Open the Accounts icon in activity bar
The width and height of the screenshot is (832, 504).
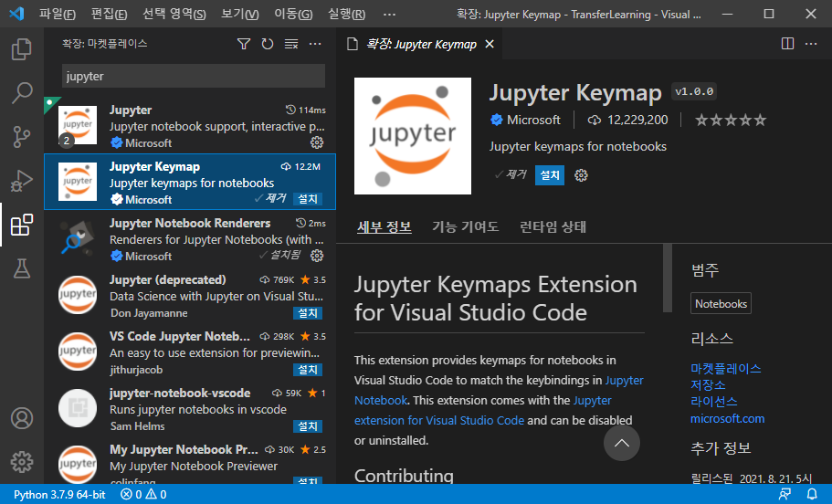(22, 418)
